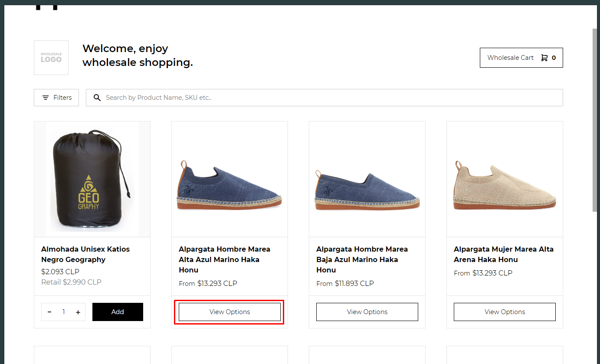
Task: Click the page vertical scrollbar
Action: click(594, 121)
